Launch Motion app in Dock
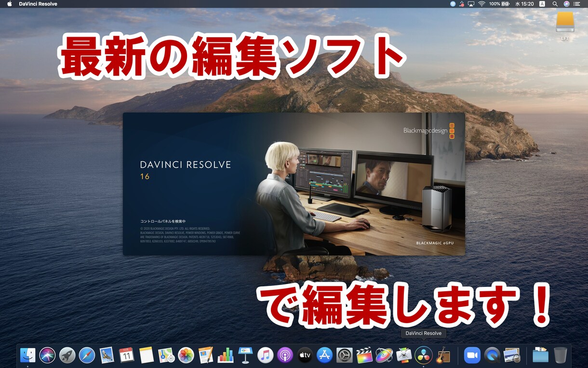588x368 pixels. pyautogui.click(x=384, y=355)
